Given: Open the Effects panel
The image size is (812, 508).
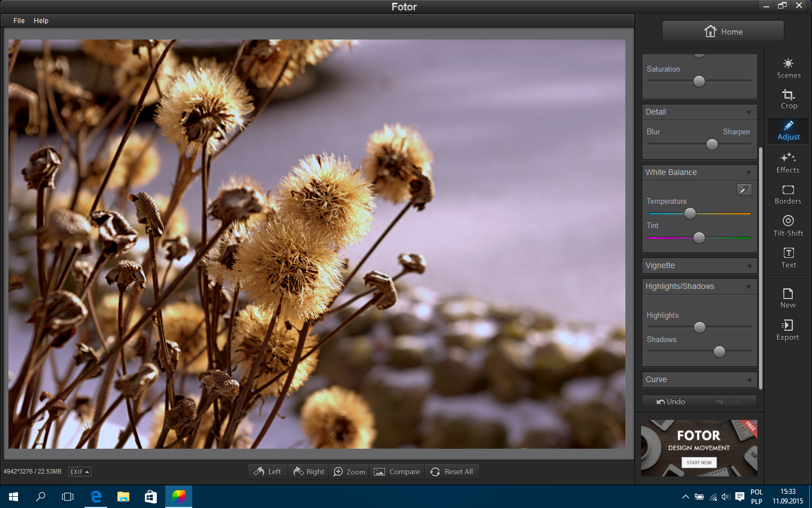Looking at the screenshot, I should (788, 163).
